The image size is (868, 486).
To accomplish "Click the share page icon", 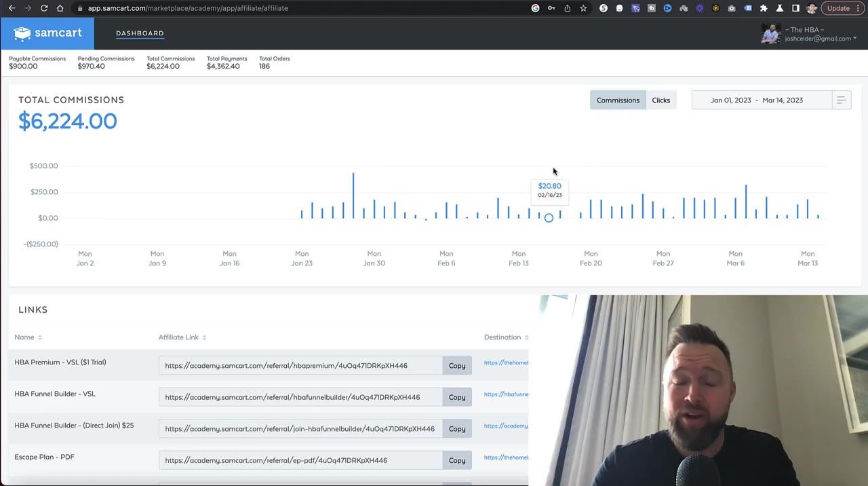I will point(567,8).
